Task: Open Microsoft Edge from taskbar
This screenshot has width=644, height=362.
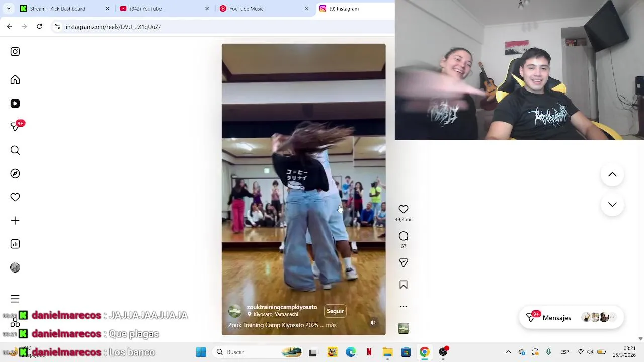Action: pos(351,352)
